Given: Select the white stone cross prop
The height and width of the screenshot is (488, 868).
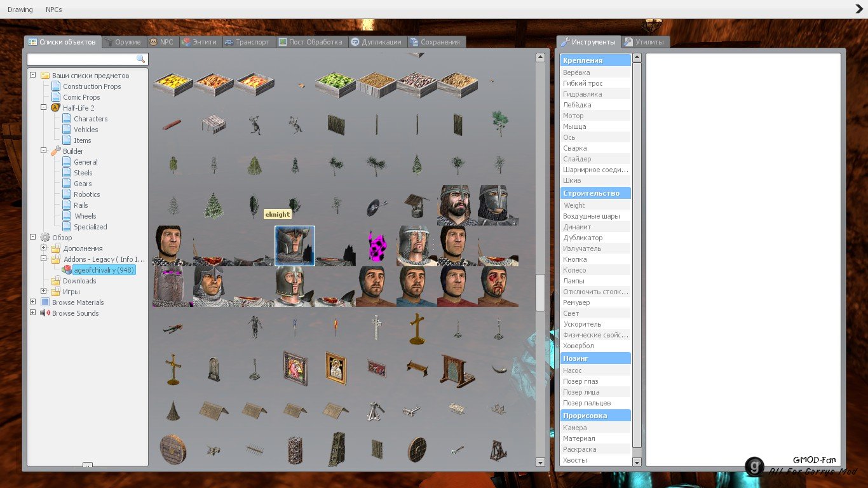Looking at the screenshot, I should 376,327.
